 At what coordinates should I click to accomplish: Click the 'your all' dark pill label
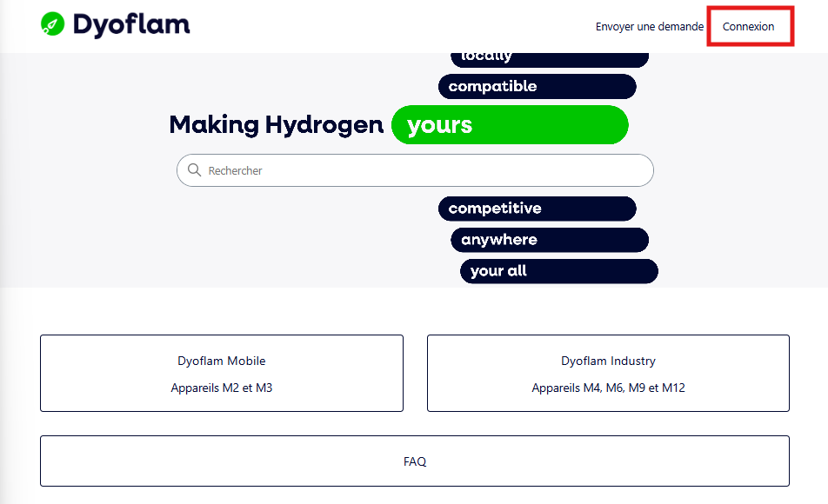(559, 271)
